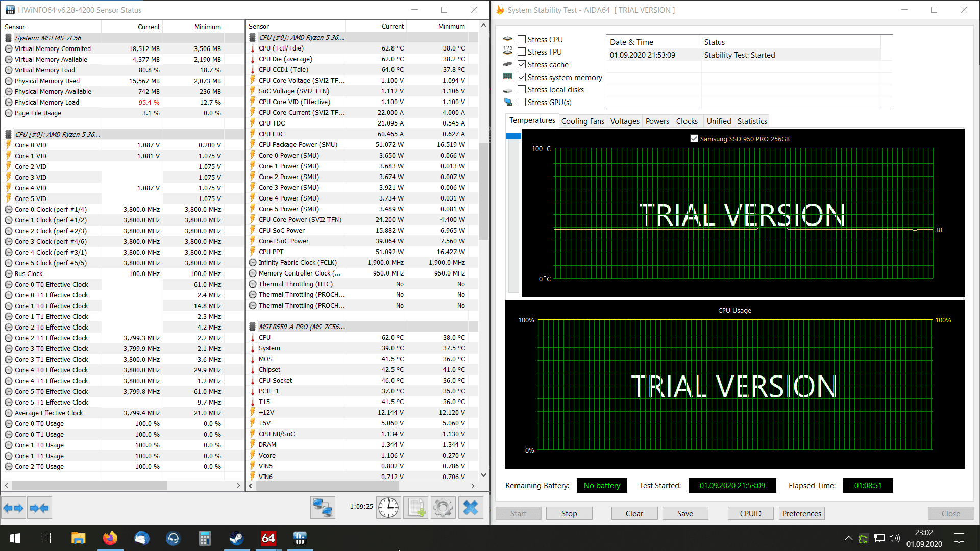
Task: Click right sensor pane vertical scrollbar
Action: 483,191
